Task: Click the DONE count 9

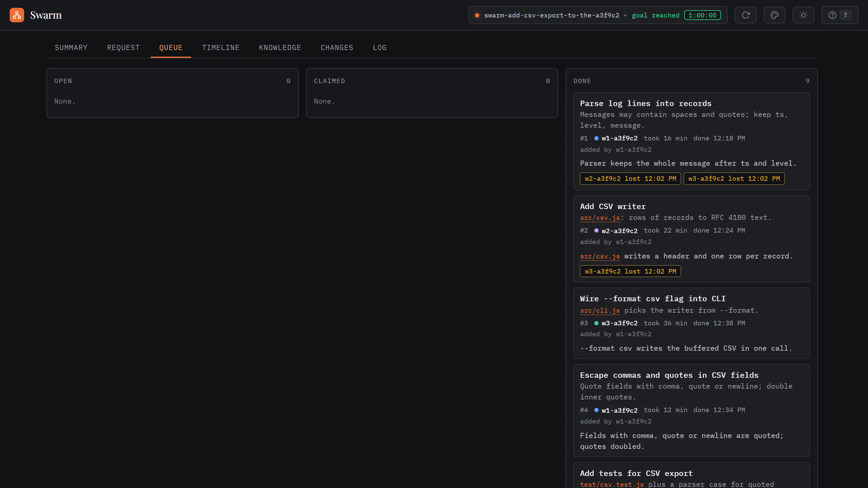Action: tap(807, 81)
